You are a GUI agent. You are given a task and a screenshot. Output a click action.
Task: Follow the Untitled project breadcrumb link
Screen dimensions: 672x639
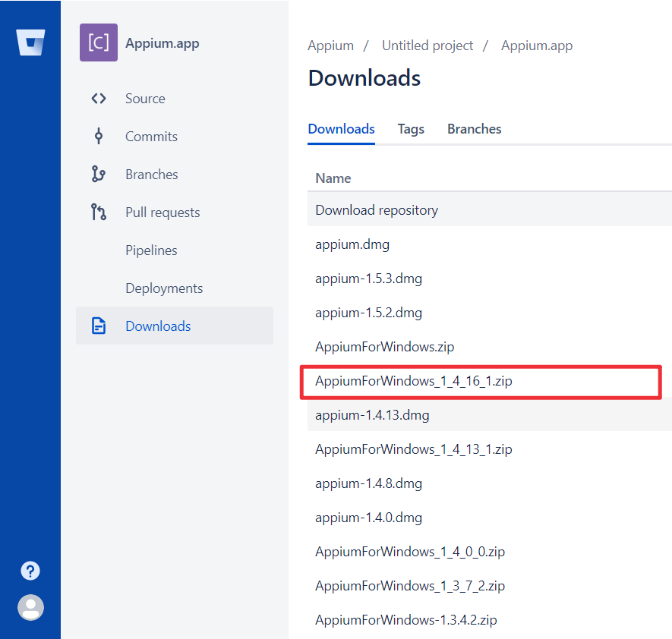click(427, 46)
